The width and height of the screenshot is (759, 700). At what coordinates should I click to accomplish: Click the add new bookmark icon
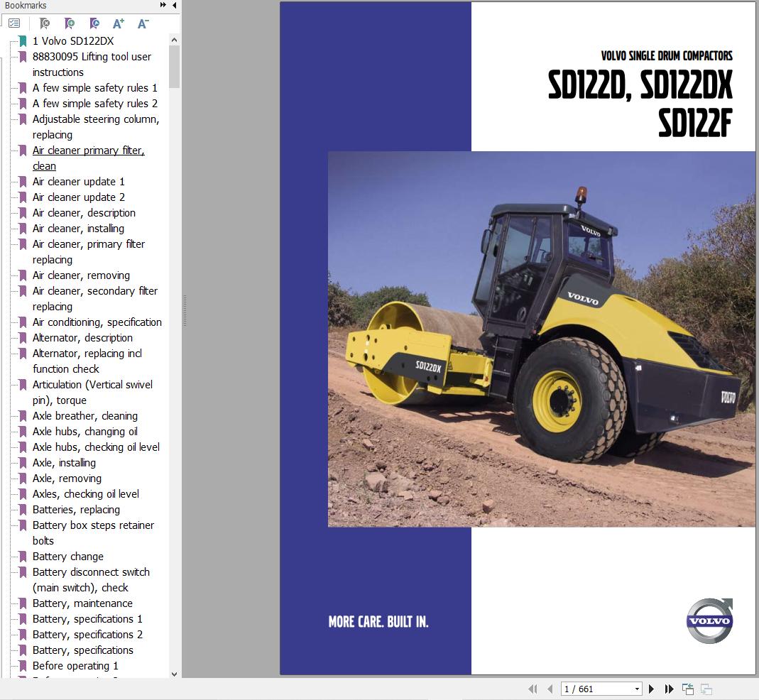click(x=70, y=23)
